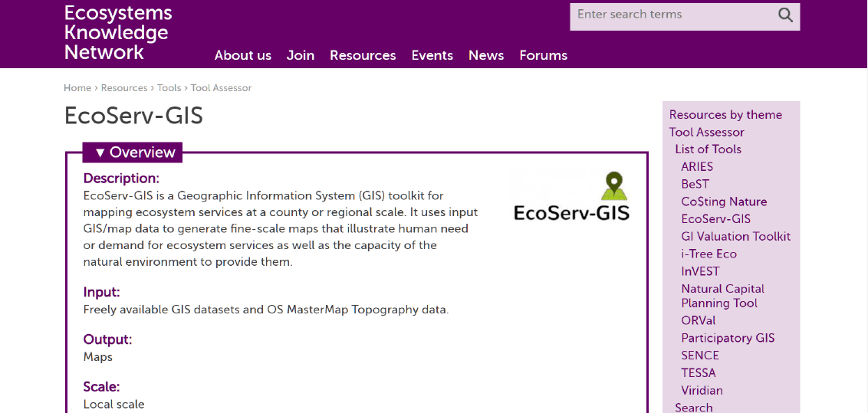Viewport: 868px width, 413px height.
Task: Select CoSting Nature from sidebar
Action: coord(724,202)
